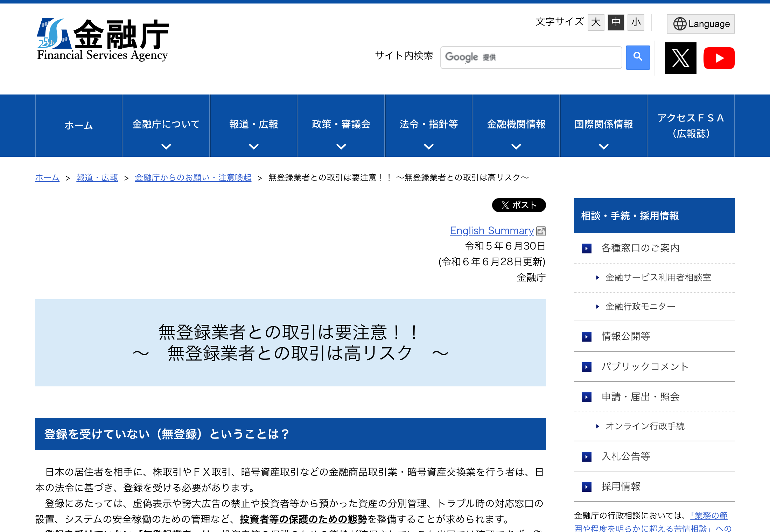Click arrow icon beside 各種窓口のご案内
The image size is (770, 532).
coord(587,248)
